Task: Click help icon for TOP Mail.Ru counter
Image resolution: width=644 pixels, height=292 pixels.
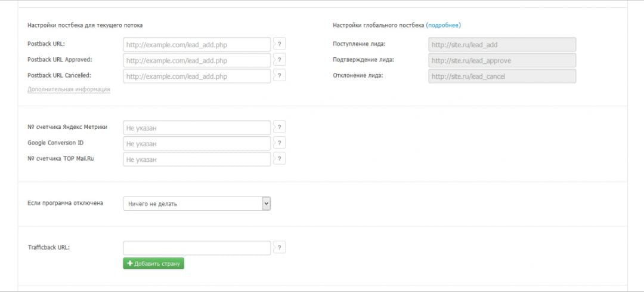Action: click(280, 158)
